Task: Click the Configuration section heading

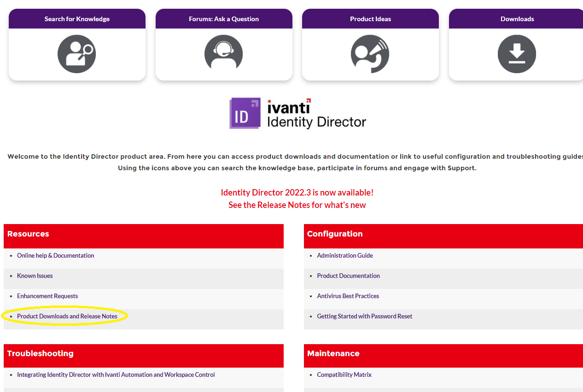Action: point(335,234)
